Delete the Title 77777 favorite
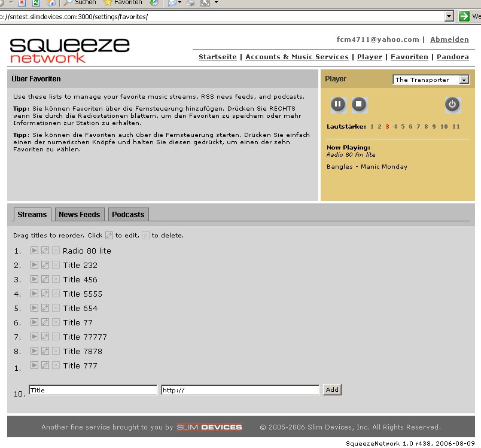 [x=56, y=337]
